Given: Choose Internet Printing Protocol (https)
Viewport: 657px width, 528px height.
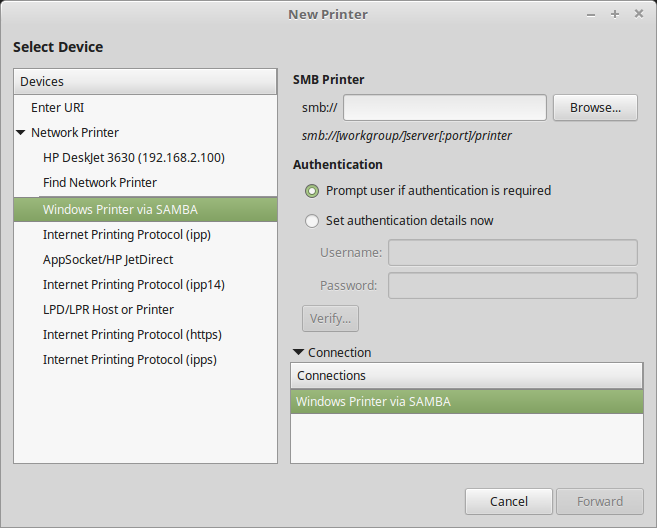Looking at the screenshot, I should click(x=132, y=334).
